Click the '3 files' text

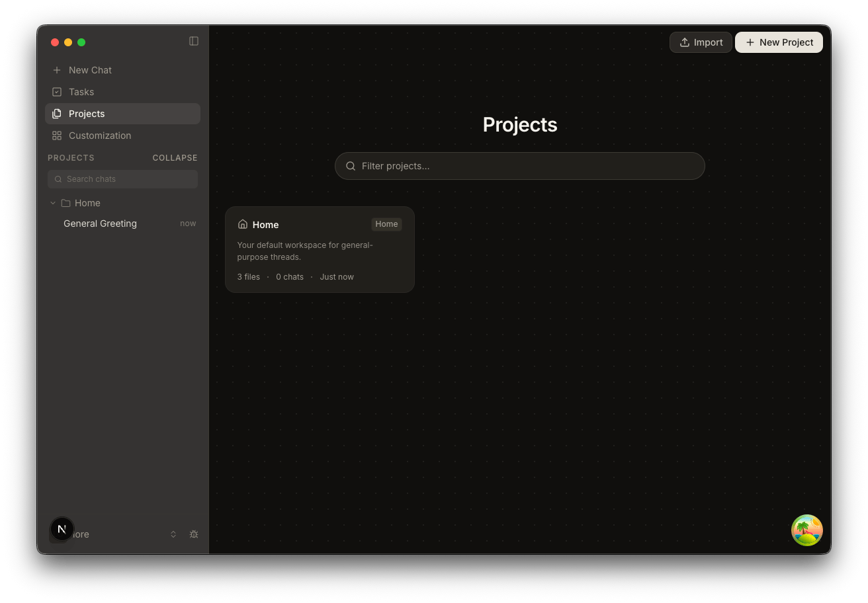coord(249,277)
